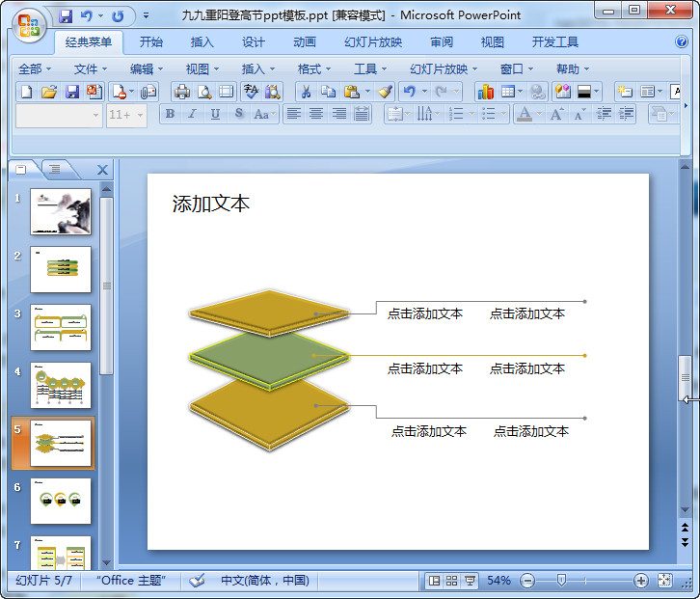Go to next slide using double-down arrow
The image size is (700, 599).
[x=685, y=542]
